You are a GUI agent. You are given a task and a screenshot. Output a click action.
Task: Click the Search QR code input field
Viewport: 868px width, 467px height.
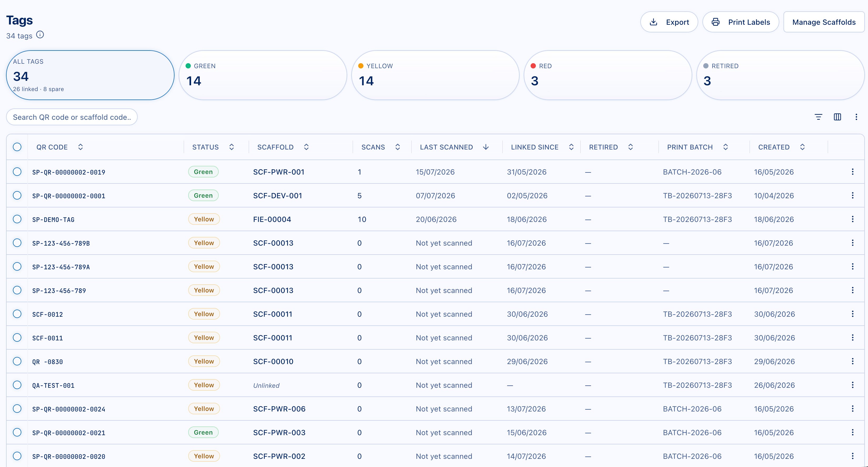pos(72,117)
